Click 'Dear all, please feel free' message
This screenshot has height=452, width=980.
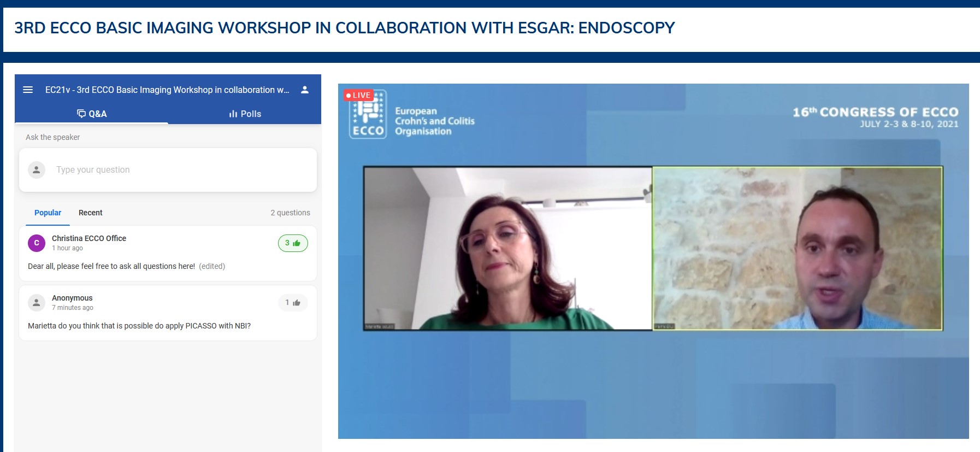(x=111, y=266)
